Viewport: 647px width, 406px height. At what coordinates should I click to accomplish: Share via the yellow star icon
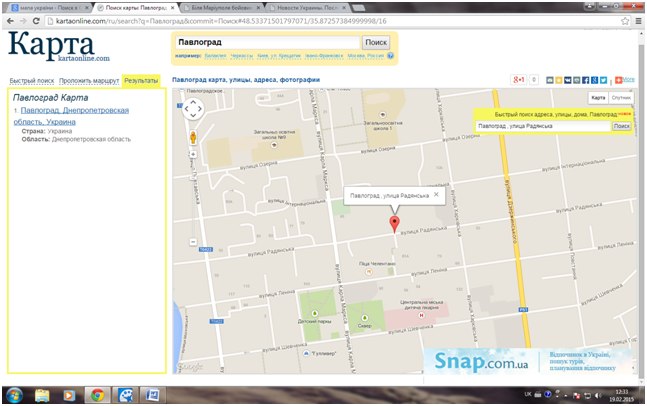point(559,80)
